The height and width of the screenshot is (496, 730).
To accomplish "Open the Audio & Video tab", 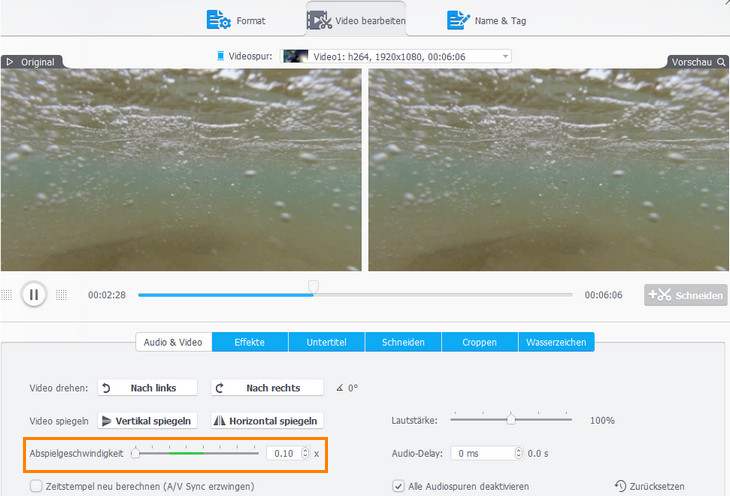I will pyautogui.click(x=173, y=342).
